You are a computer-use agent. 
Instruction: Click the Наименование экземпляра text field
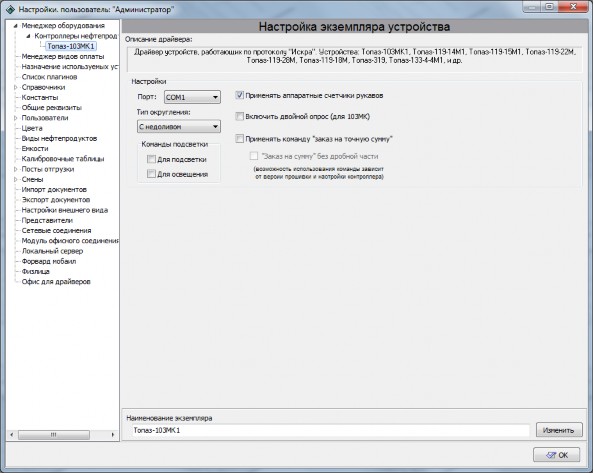point(331,430)
